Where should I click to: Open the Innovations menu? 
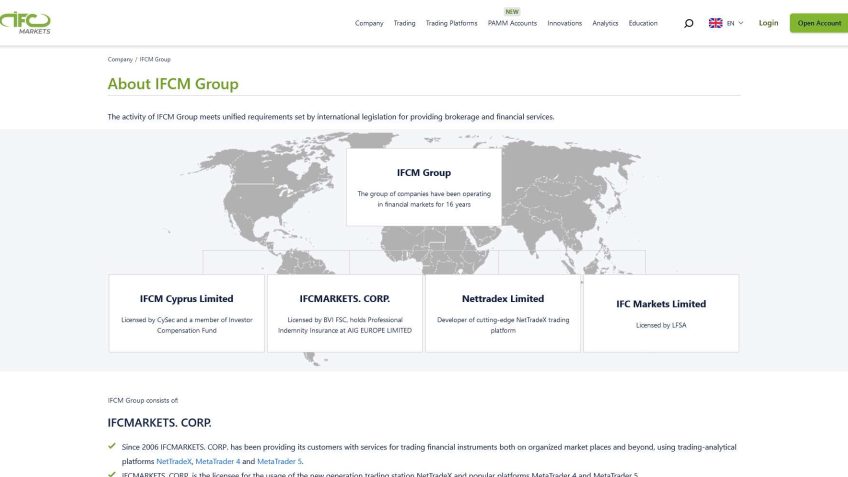click(564, 23)
